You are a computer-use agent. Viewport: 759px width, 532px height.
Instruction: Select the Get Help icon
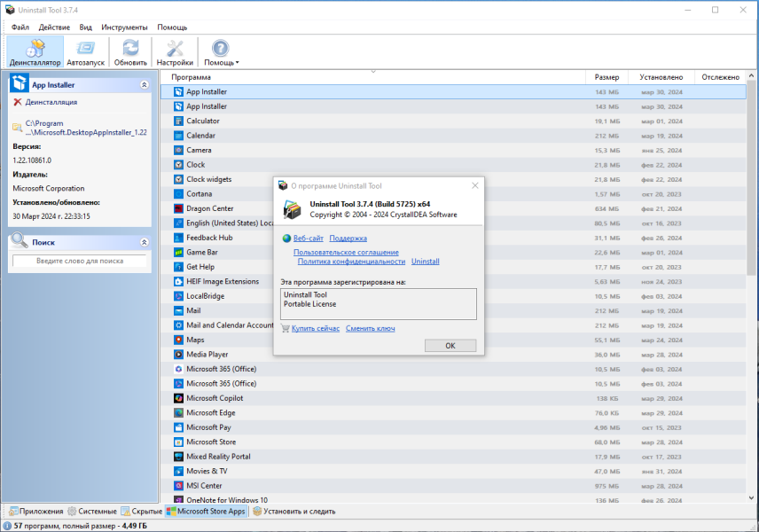pyautogui.click(x=178, y=267)
